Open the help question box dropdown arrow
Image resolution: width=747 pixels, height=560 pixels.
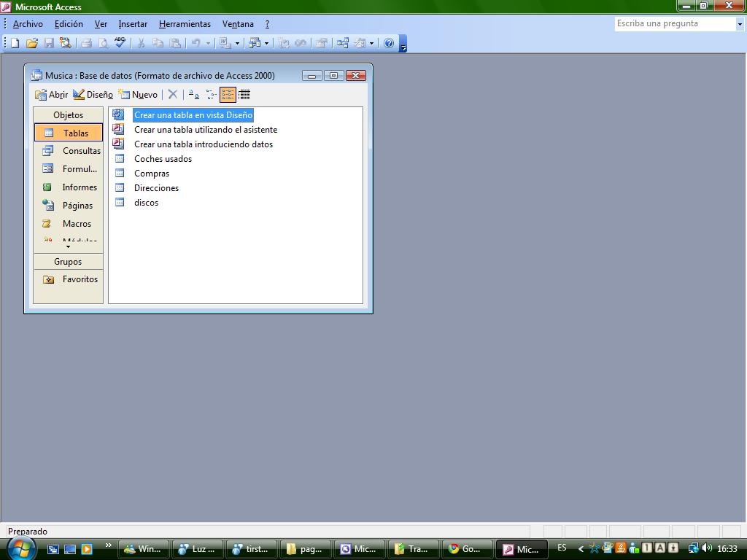[740, 24]
